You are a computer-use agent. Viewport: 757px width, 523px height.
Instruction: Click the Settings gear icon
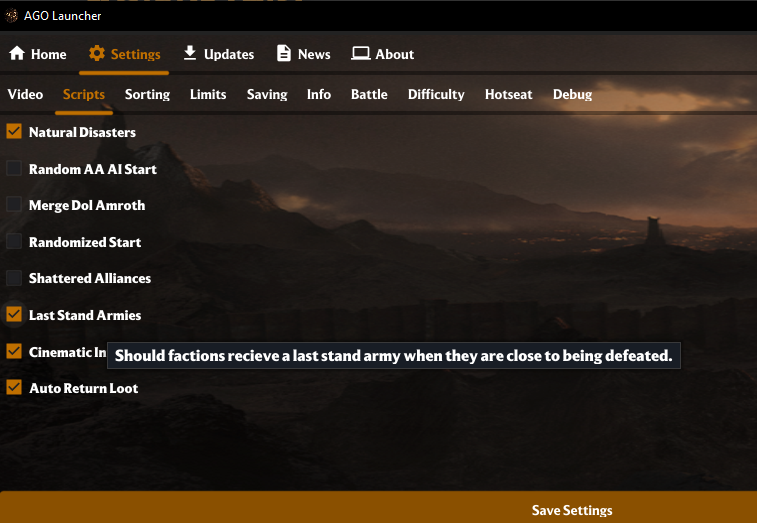(x=97, y=54)
